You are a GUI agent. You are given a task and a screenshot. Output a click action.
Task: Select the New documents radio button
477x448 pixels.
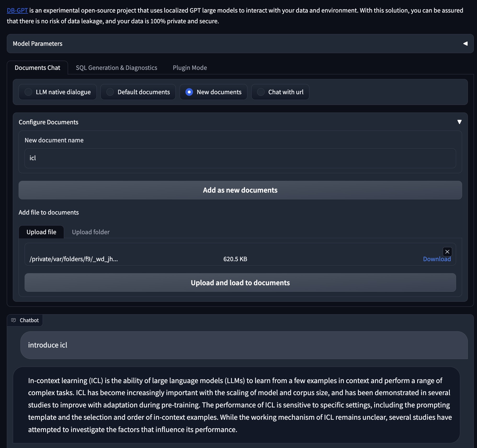[189, 92]
